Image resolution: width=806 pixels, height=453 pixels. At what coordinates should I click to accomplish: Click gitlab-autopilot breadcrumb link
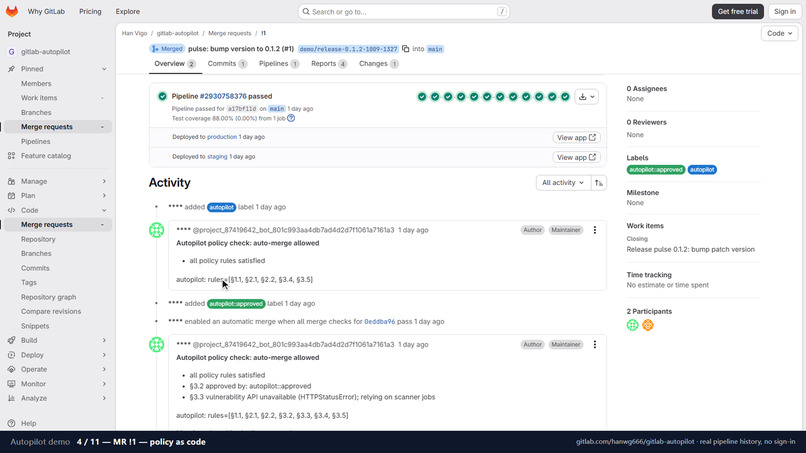pos(177,33)
